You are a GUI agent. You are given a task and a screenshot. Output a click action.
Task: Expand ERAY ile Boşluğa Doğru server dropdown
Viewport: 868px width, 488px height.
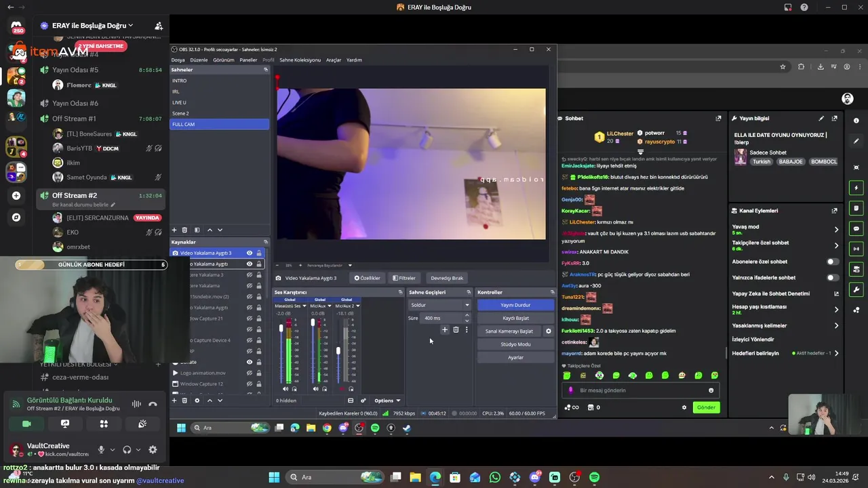[x=92, y=26]
